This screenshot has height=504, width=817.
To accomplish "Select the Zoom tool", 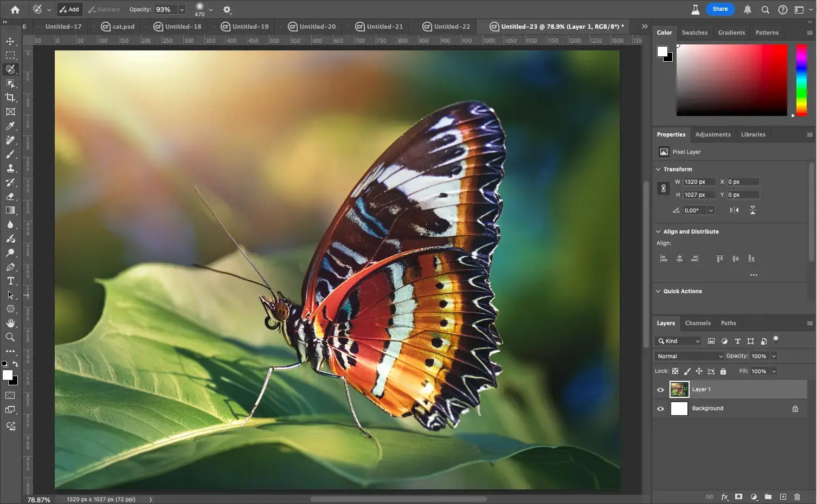I will (x=10, y=337).
